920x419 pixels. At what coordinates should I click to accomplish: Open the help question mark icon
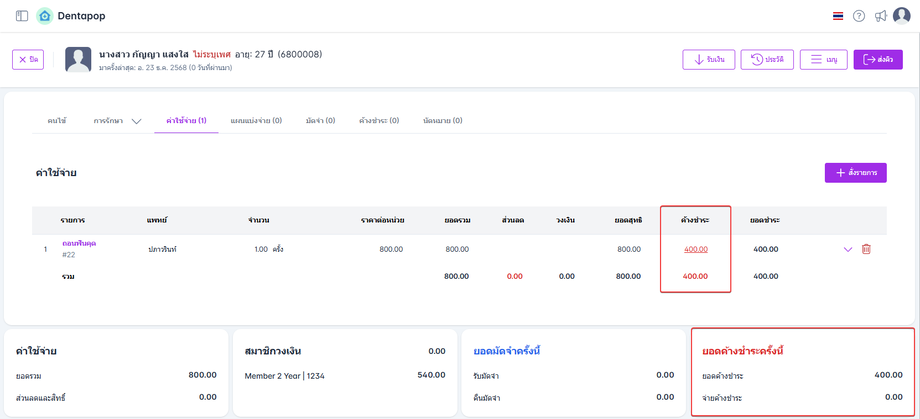(859, 16)
